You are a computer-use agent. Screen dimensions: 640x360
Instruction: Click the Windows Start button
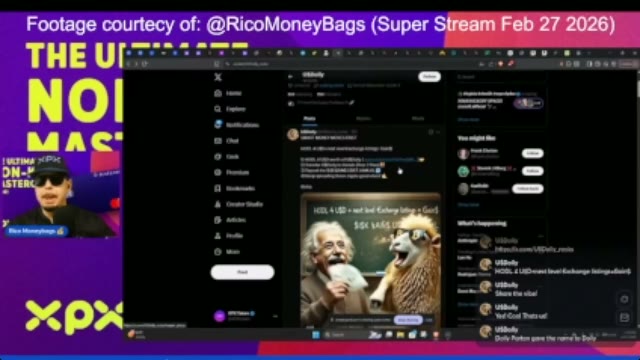(316, 335)
